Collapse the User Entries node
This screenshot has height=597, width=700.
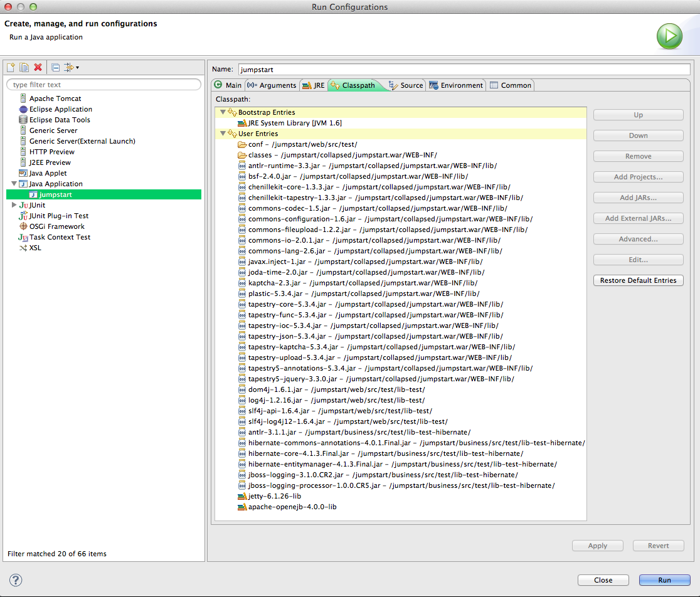click(223, 134)
